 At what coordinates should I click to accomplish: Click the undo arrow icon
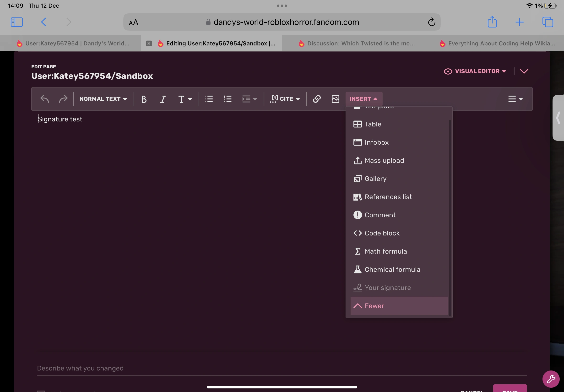[x=45, y=99]
